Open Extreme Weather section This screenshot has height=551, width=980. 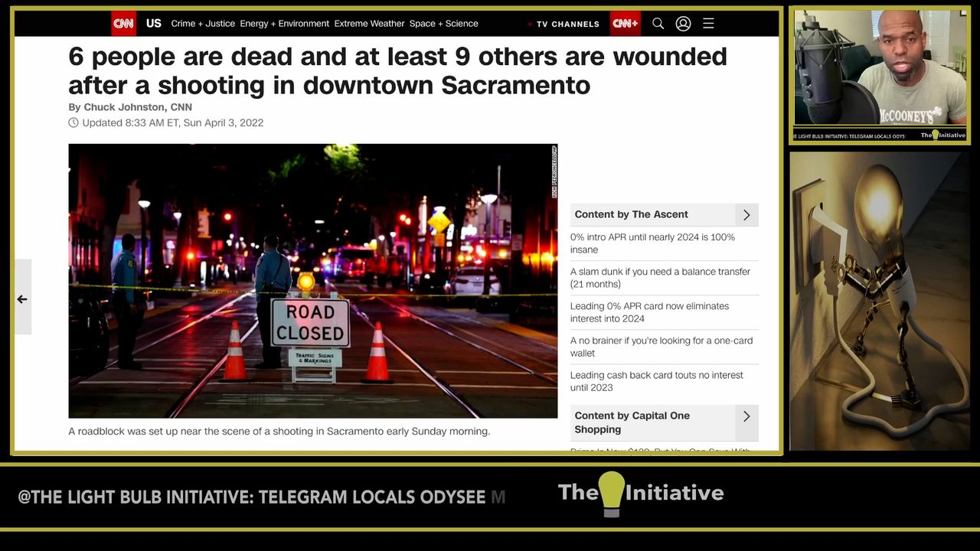369,24
